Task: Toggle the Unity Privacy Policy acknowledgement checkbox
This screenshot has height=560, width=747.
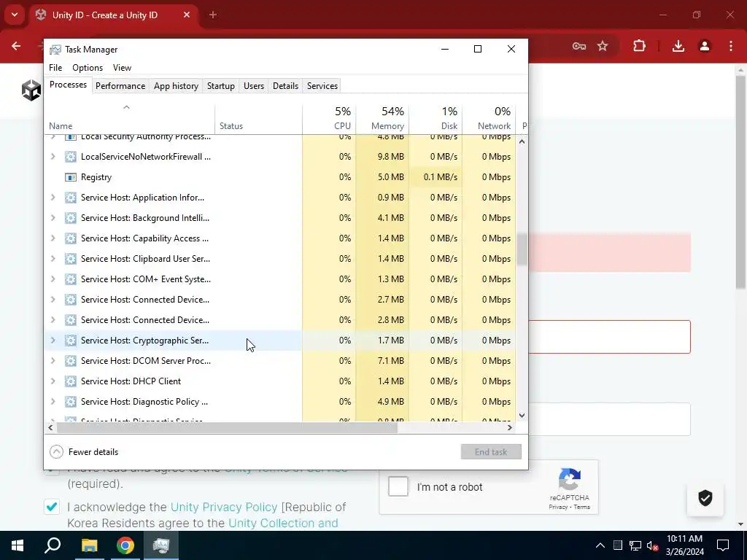Action: [52, 507]
